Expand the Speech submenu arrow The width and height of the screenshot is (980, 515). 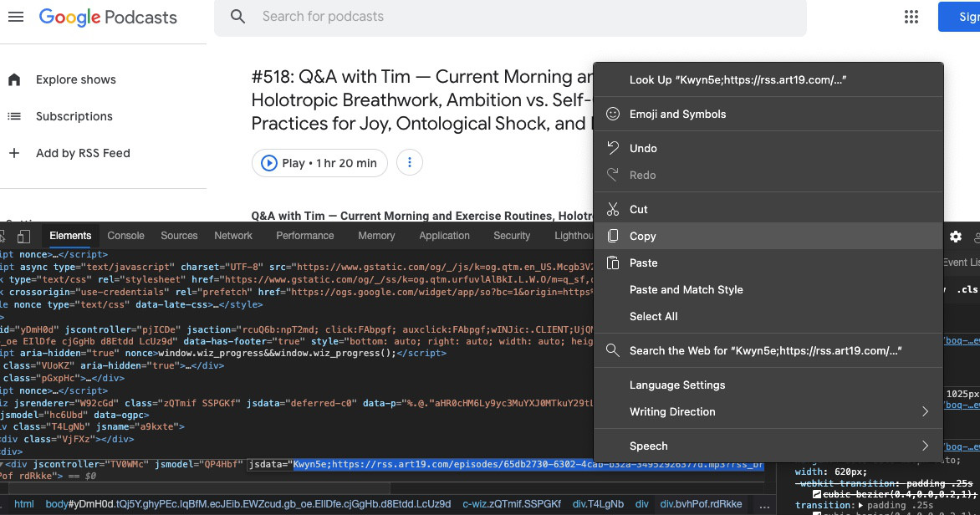pos(925,446)
